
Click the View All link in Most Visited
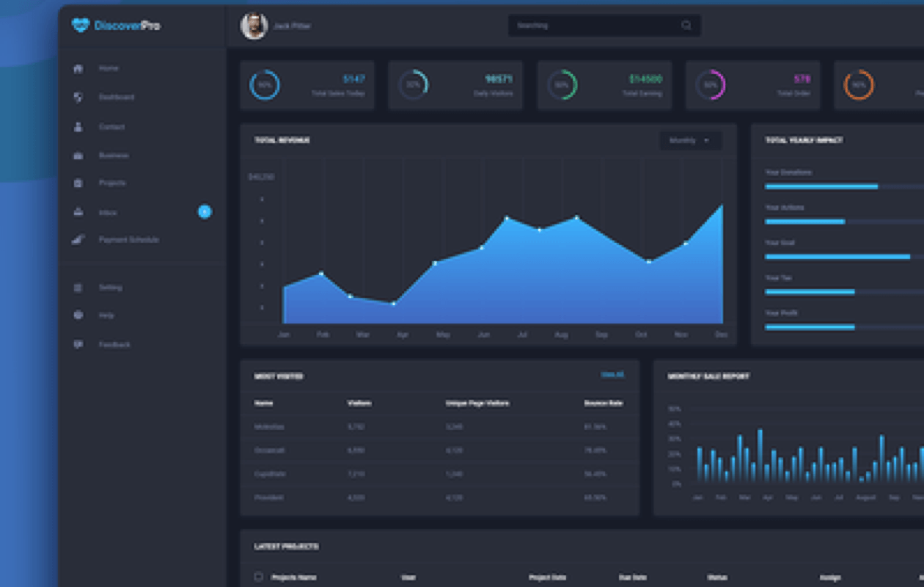(612, 375)
